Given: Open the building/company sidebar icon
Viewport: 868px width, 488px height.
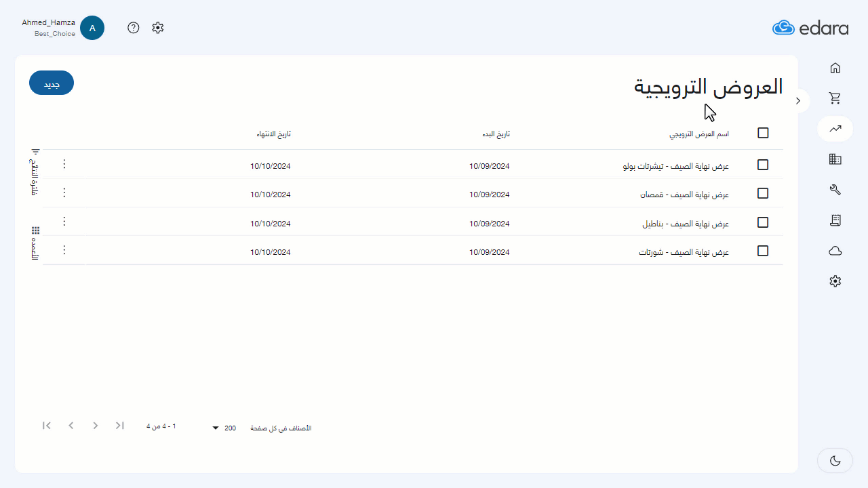Looking at the screenshot, I should (x=835, y=159).
